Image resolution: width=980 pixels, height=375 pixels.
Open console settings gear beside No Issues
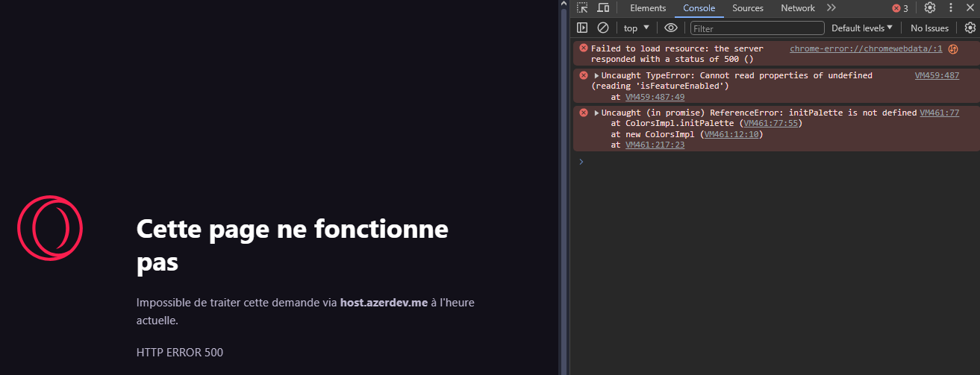click(970, 28)
